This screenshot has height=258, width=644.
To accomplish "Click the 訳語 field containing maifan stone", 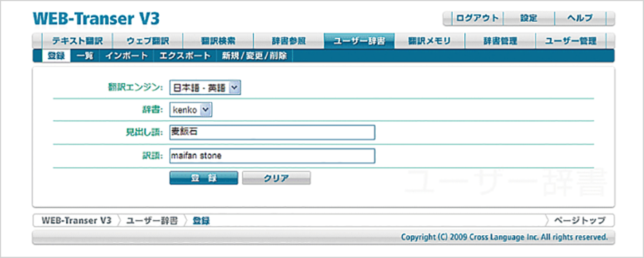I will (273, 156).
